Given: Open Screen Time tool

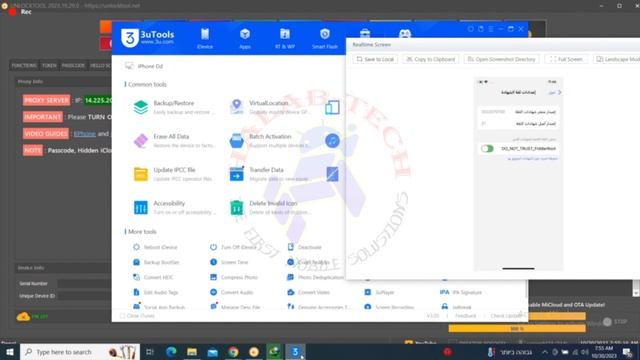Looking at the screenshot, I should click(229, 262).
